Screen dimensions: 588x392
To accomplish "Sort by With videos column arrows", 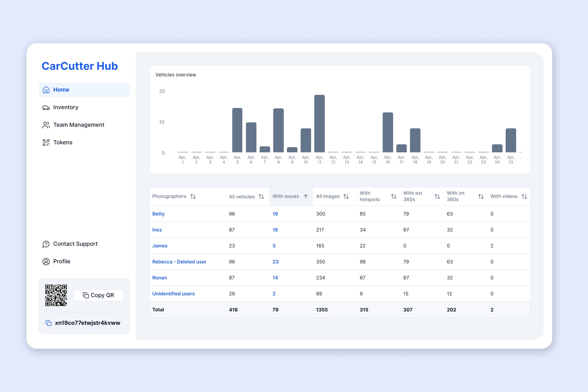I will 524,196.
